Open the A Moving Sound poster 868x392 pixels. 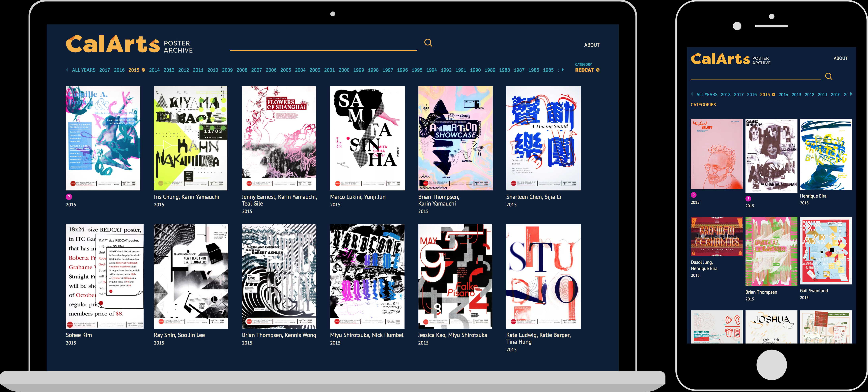[543, 138]
